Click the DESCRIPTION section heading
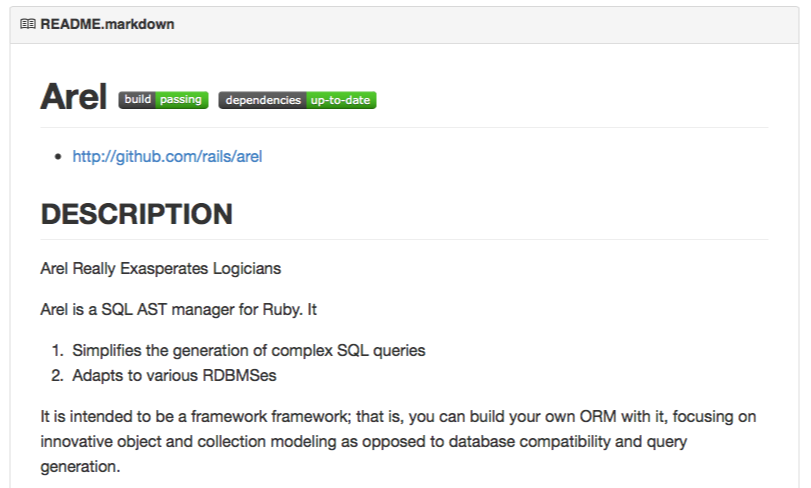 136,214
